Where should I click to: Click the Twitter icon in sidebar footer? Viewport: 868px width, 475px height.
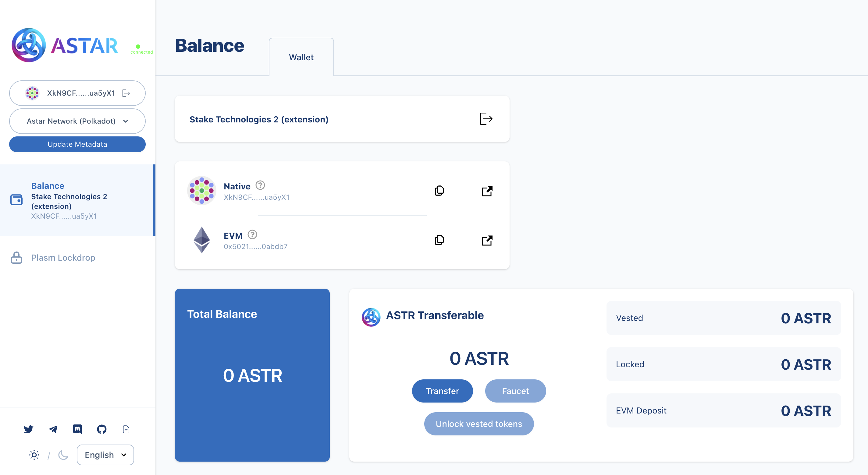tap(29, 429)
